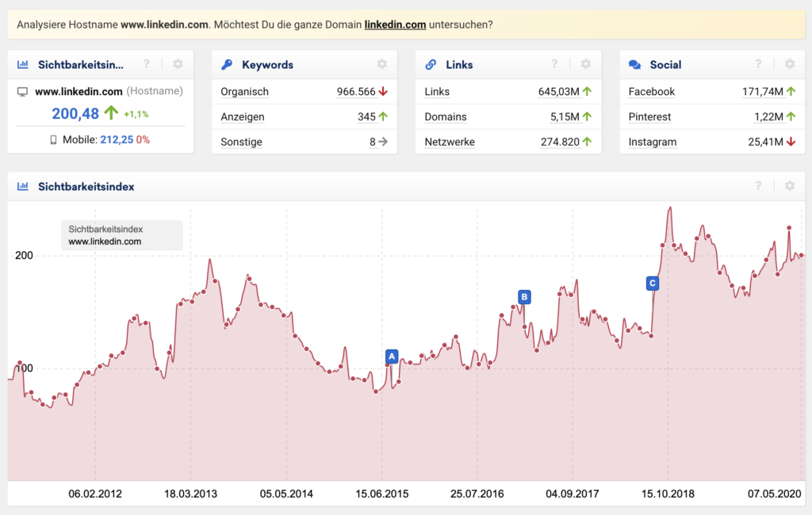Open settings gear of Sichtbarkeitsindex chart panel
The image size is (812, 515).
pos(790,186)
